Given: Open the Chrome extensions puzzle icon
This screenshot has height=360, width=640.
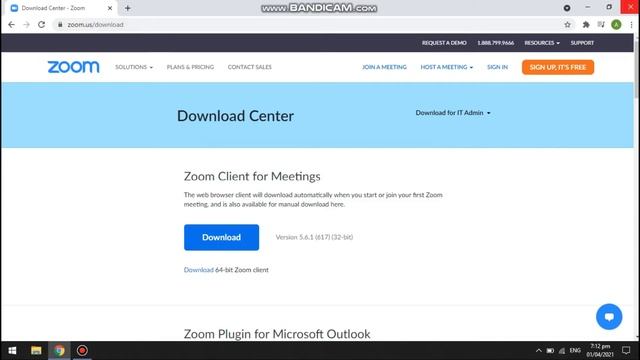Looking at the screenshot, I should click(x=586, y=24).
